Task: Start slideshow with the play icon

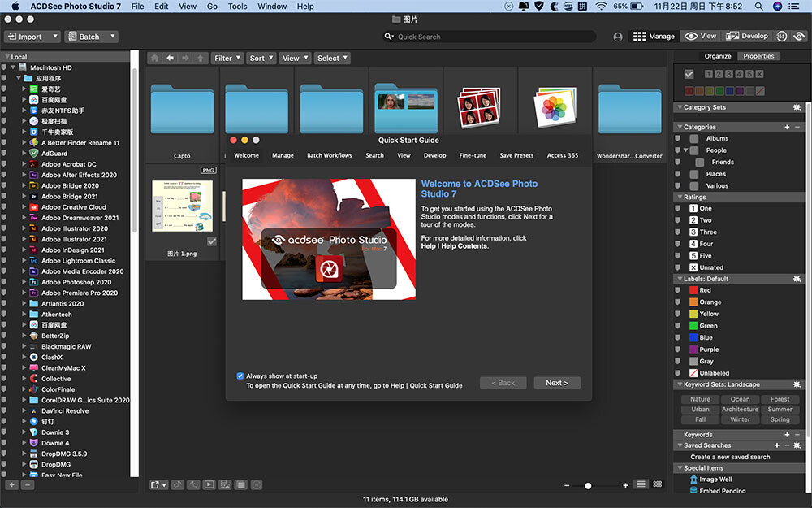Action: pos(209,485)
